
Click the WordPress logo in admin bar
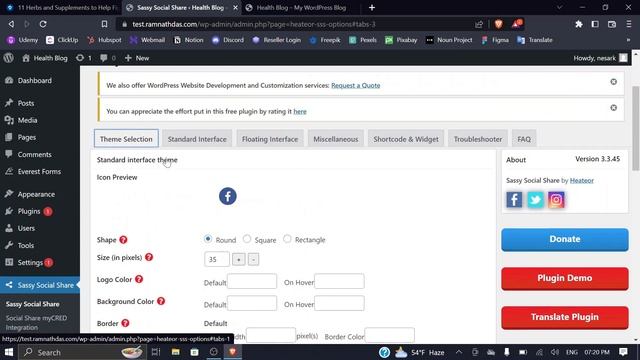[x=9, y=58]
